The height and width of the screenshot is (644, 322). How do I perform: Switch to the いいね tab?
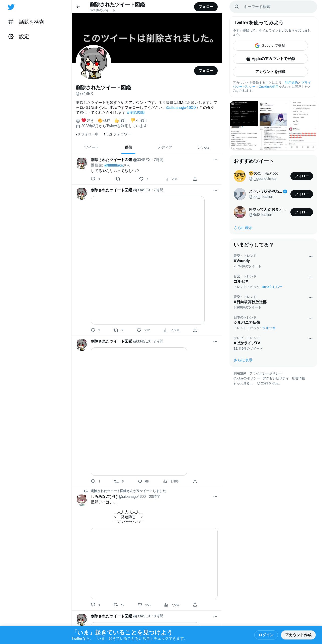[x=203, y=147]
